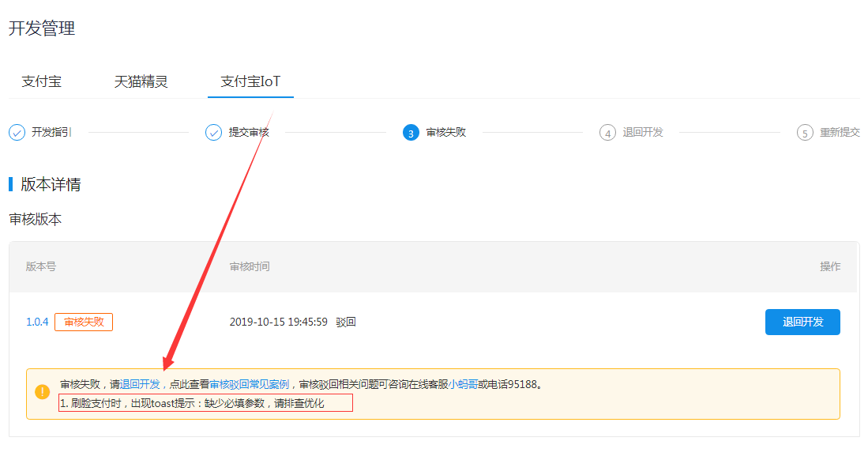Select the timestamp 2019-10-15 19:45:59
The width and height of the screenshot is (868, 460).
pos(279,322)
